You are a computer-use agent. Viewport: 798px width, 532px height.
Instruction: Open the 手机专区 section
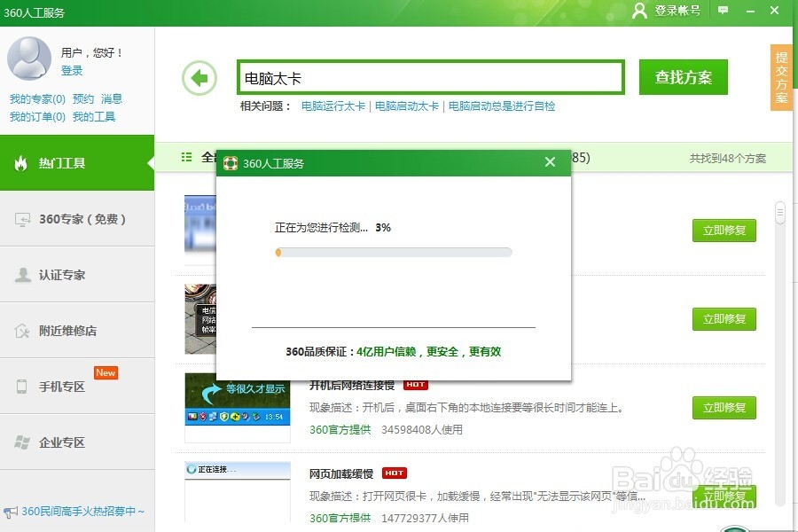pyautogui.click(x=77, y=387)
